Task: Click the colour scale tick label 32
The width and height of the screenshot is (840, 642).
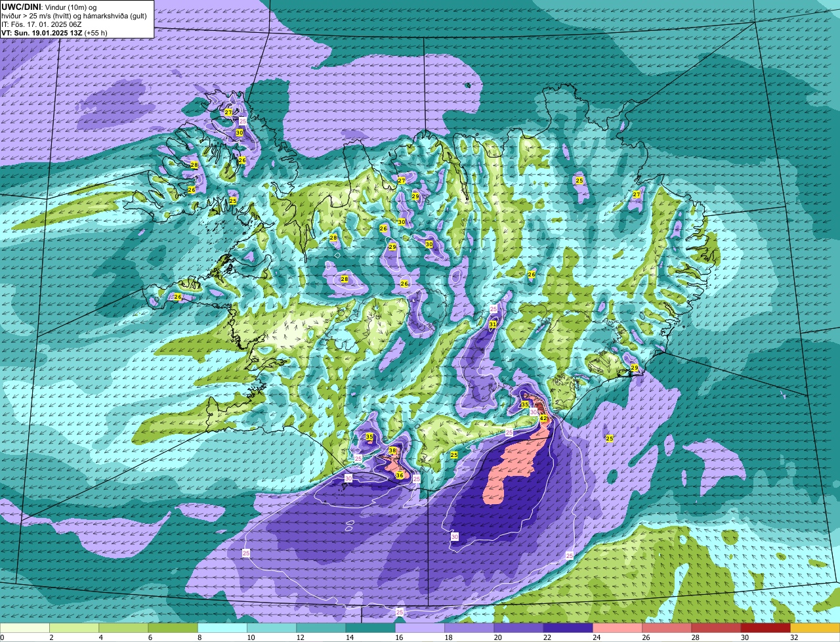Action: pos(793,637)
